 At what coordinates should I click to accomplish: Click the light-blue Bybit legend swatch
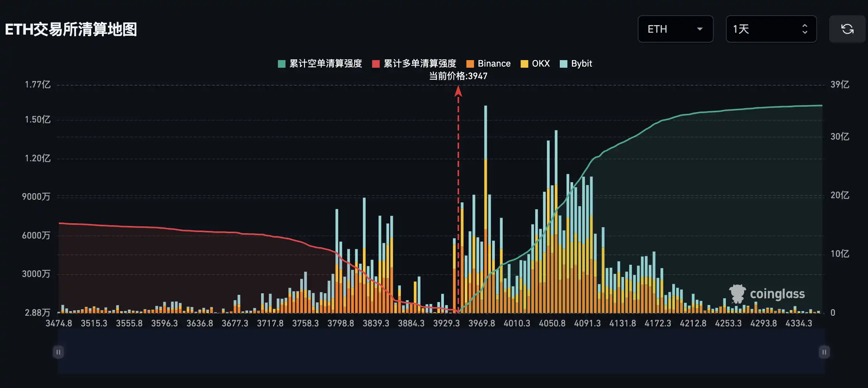click(564, 64)
